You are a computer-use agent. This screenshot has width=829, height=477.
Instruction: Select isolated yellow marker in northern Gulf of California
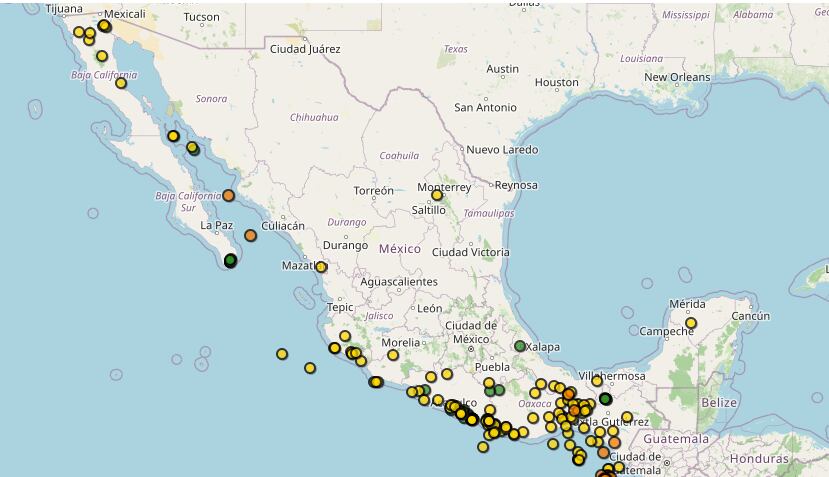[173, 136]
